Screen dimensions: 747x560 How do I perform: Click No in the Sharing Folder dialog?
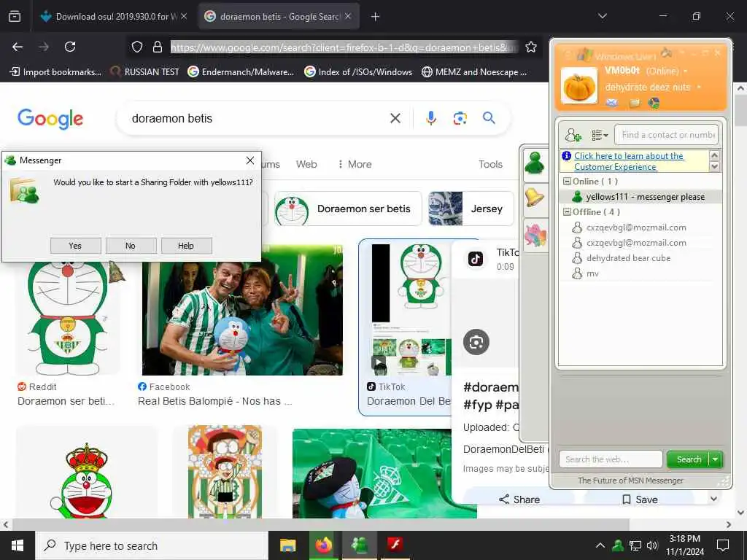point(131,246)
